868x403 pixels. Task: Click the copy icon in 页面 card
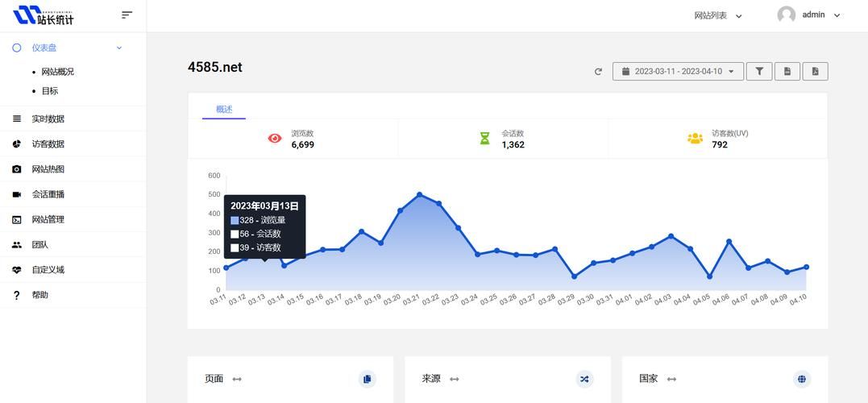368,379
